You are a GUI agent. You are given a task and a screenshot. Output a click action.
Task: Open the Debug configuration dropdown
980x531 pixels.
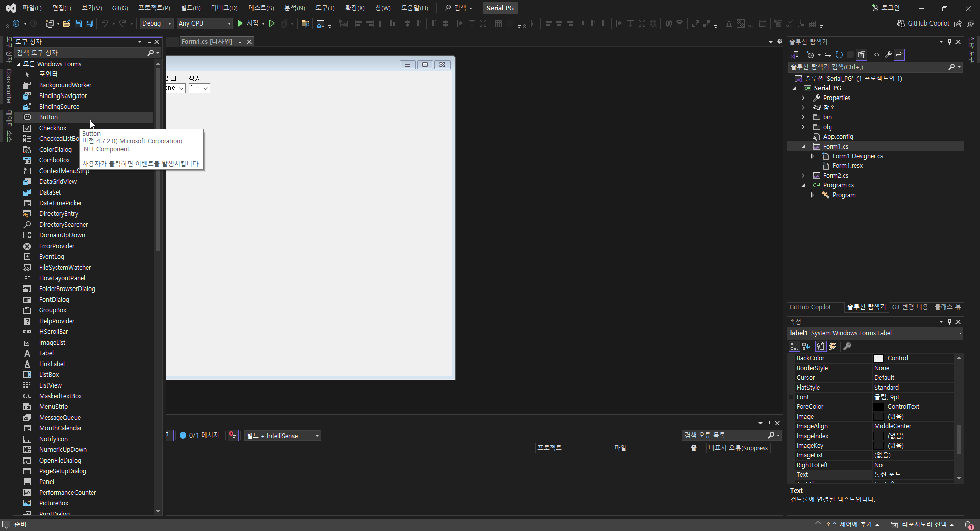[157, 23]
